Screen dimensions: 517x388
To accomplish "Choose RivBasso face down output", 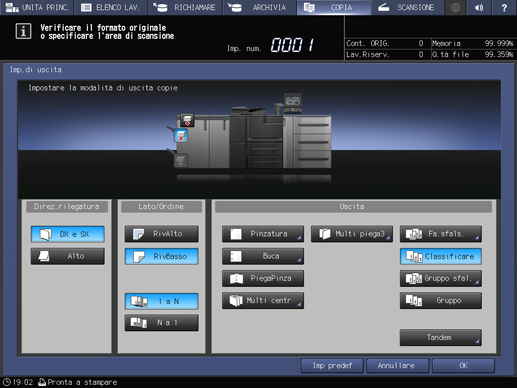I will pyautogui.click(x=162, y=256).
